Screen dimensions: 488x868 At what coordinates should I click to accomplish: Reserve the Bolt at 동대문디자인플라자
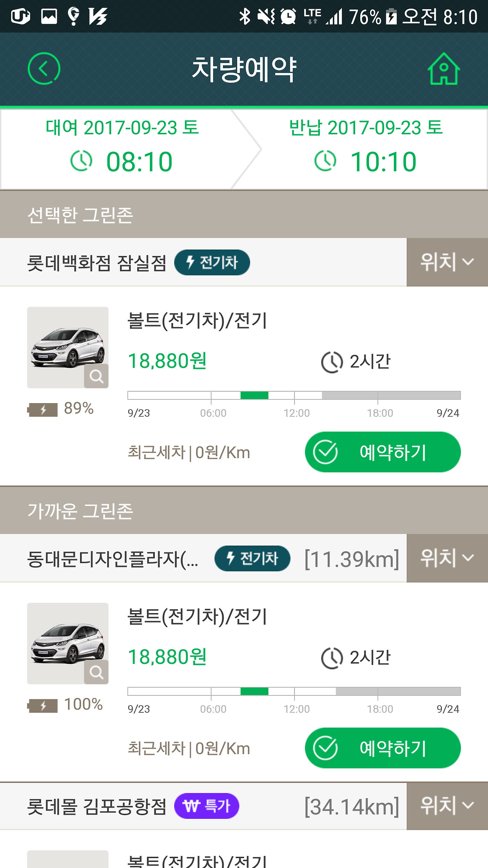382,748
